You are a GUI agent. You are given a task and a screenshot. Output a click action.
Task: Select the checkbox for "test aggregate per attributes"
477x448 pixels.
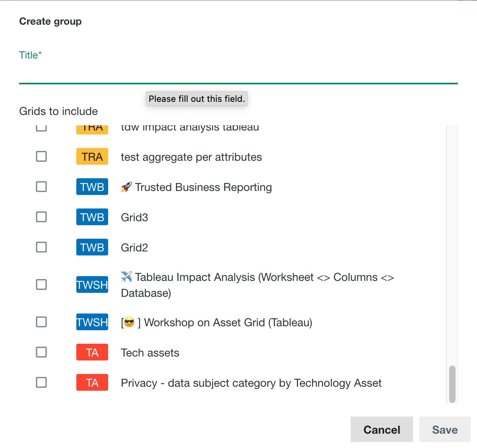pyautogui.click(x=41, y=156)
